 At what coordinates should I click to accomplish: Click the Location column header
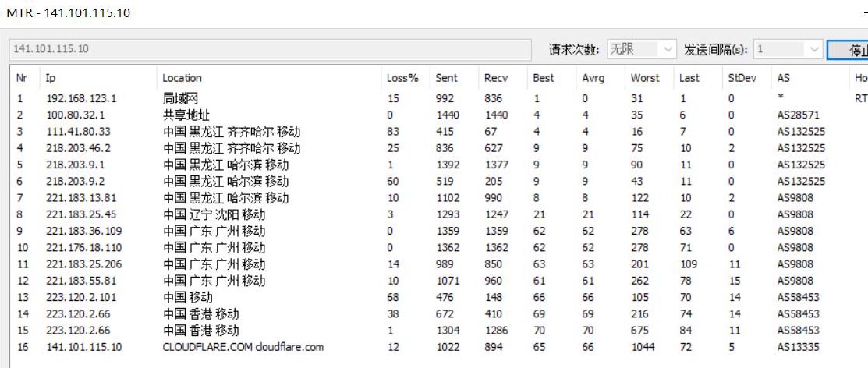click(182, 78)
